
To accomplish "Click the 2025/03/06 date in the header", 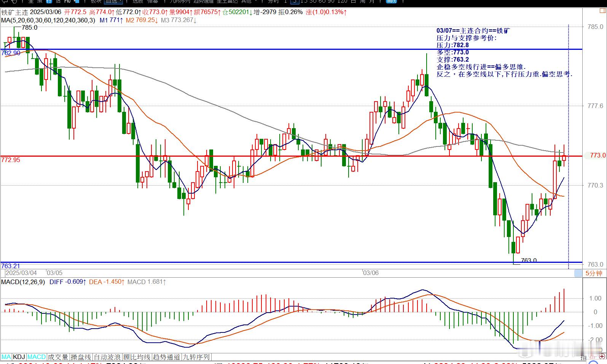I will click(x=46, y=12).
